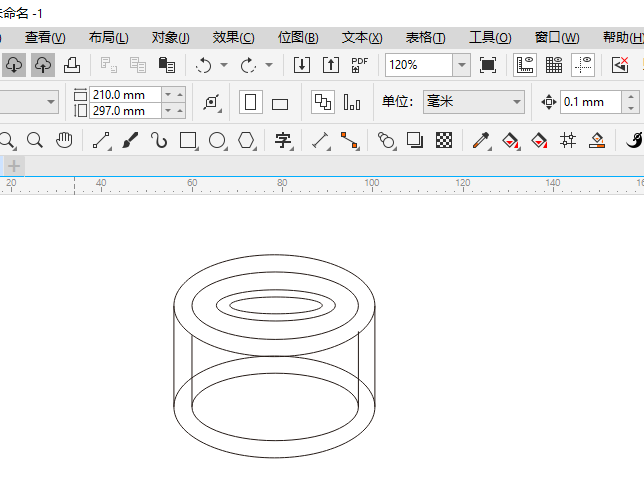Select the Text tool (字)

[283, 140]
